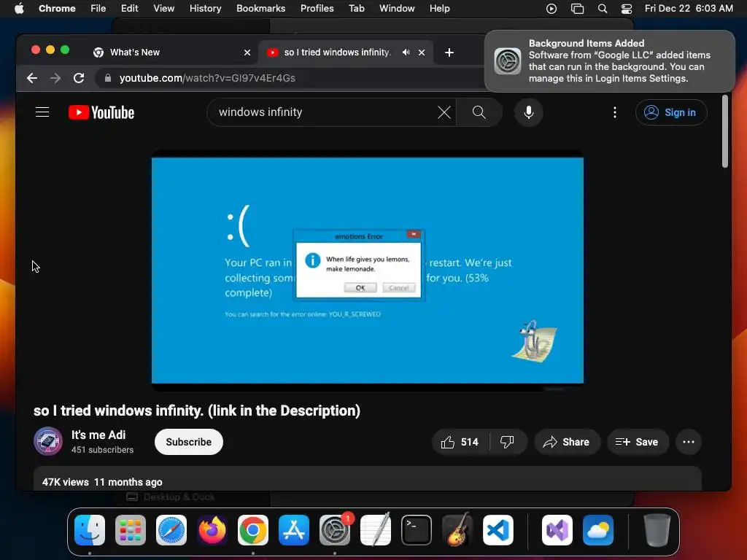
Task: Open the Apple menu
Action: [x=19, y=8]
